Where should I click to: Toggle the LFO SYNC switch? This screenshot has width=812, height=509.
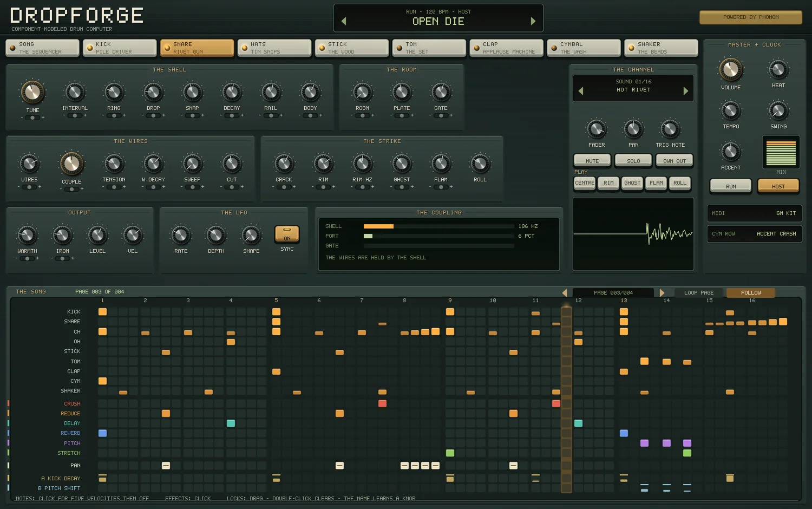coord(287,234)
